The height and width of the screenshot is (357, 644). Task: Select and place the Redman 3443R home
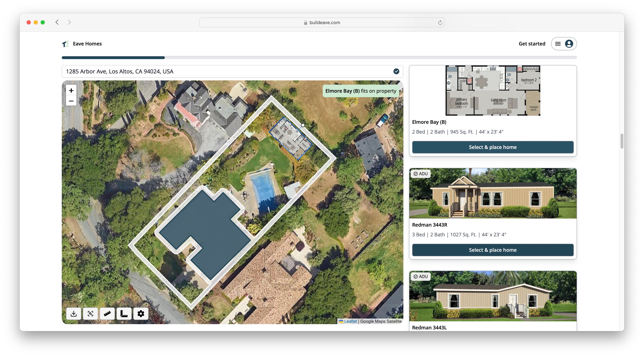(492, 250)
